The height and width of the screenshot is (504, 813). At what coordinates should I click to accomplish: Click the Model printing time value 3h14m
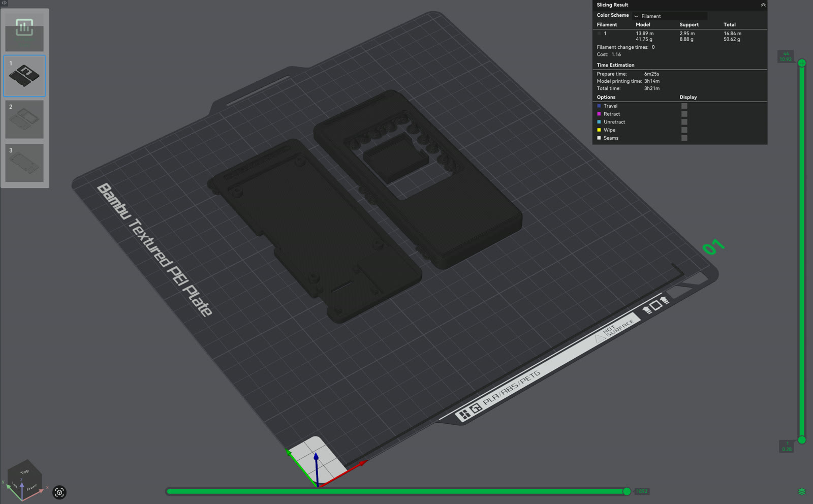(x=652, y=81)
